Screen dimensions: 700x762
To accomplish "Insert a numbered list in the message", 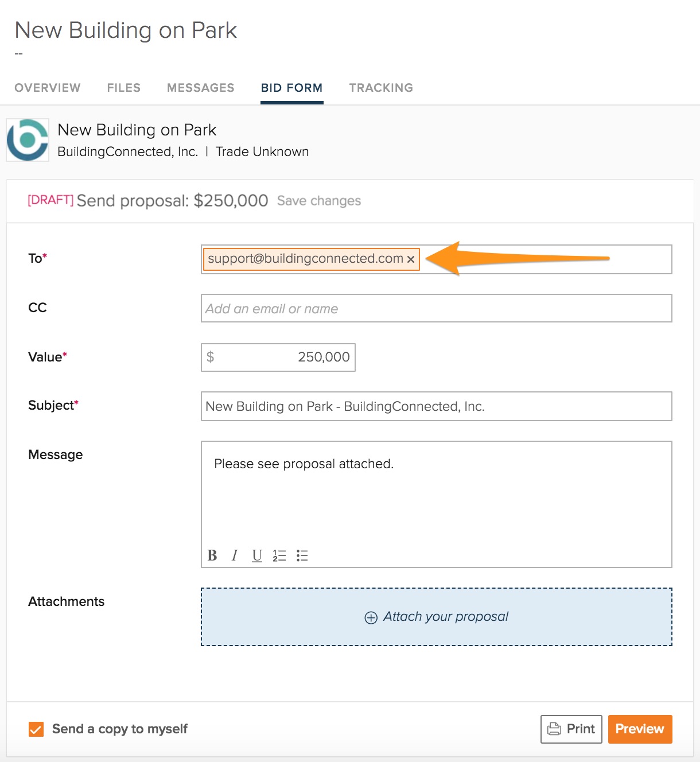I will coord(279,555).
